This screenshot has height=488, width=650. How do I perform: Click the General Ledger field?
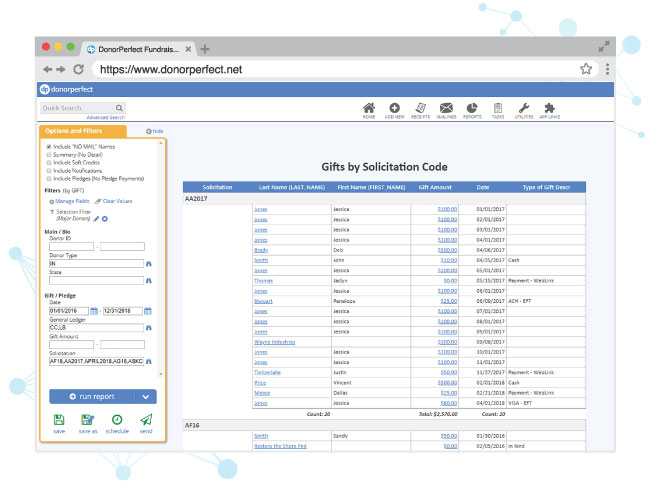(x=97, y=328)
